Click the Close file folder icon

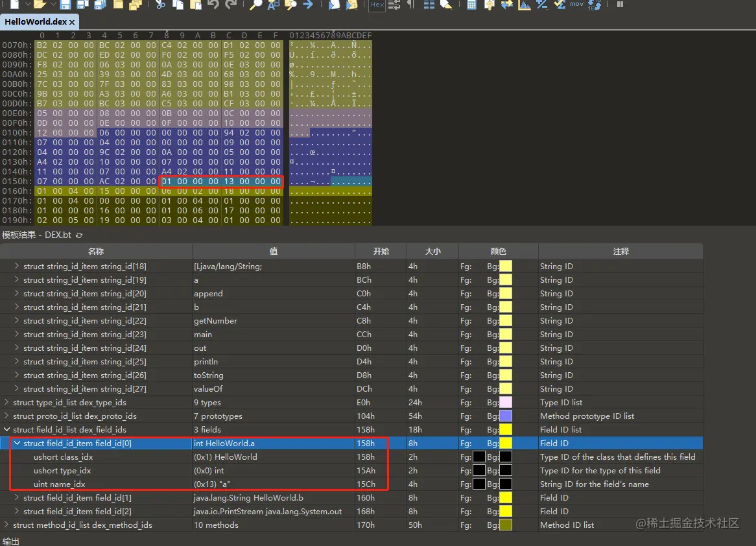click(118, 5)
